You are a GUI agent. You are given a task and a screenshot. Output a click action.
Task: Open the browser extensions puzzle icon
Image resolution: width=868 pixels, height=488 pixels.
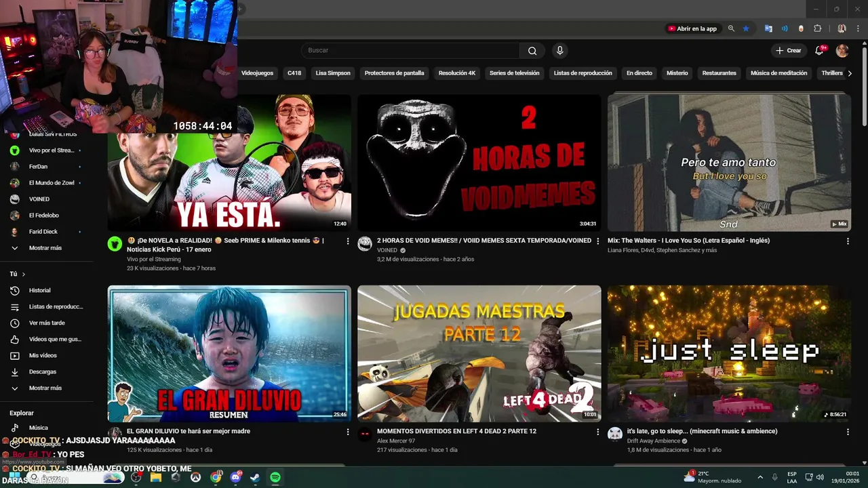click(817, 28)
